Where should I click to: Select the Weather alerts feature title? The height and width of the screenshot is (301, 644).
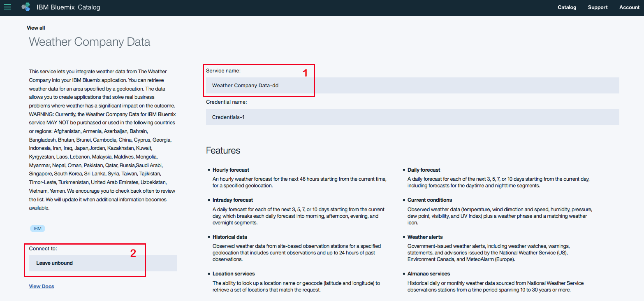point(425,237)
